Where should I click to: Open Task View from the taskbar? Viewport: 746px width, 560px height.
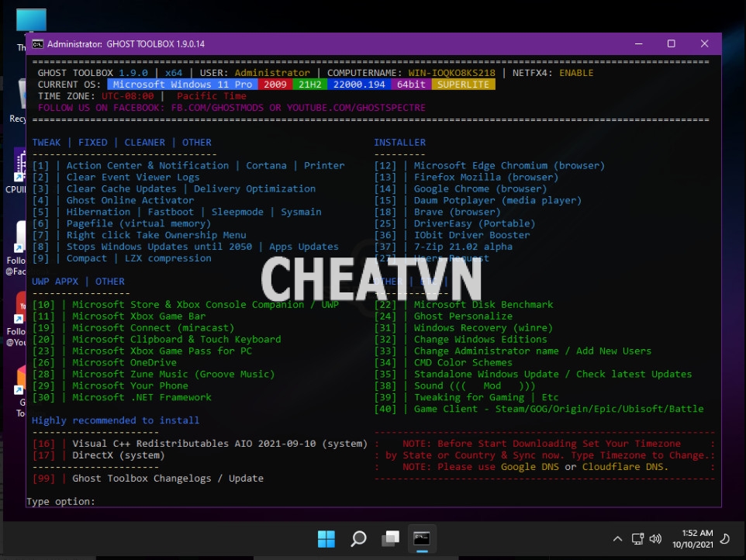(390, 538)
